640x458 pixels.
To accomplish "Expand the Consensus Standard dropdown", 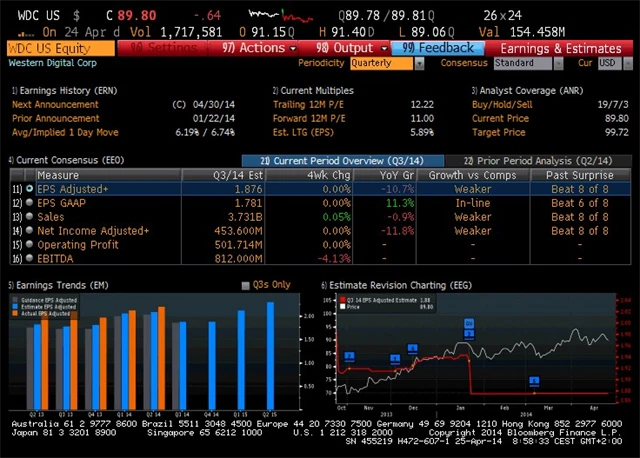I will point(527,62).
